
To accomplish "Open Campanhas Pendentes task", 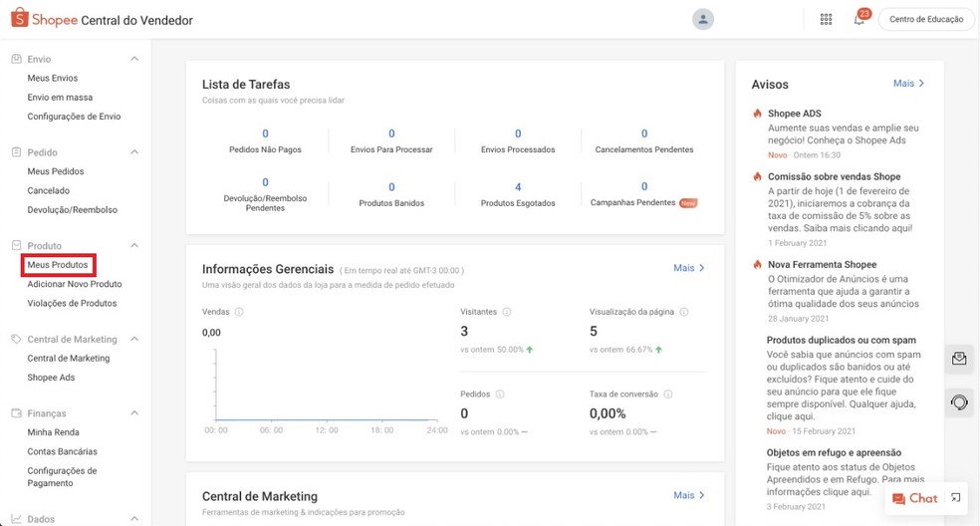I will [644, 194].
